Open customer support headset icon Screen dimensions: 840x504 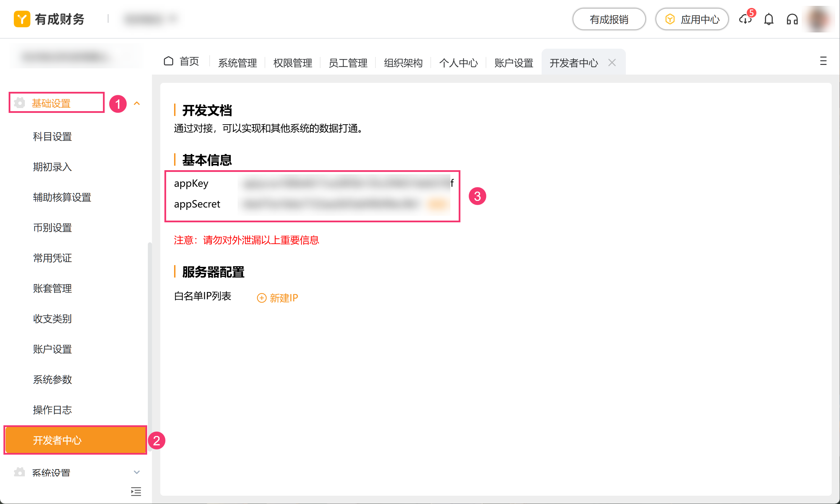point(792,19)
